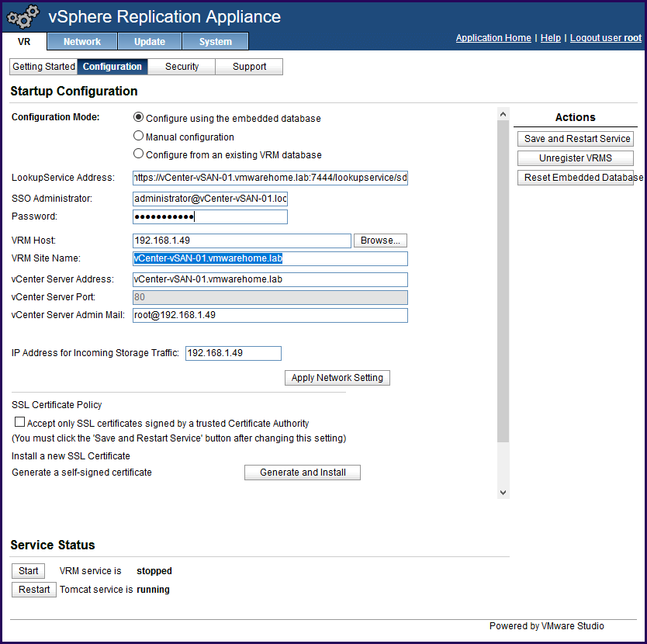The height and width of the screenshot is (644, 647).
Task: Click Browse button next to VRM Host
Action: point(380,241)
